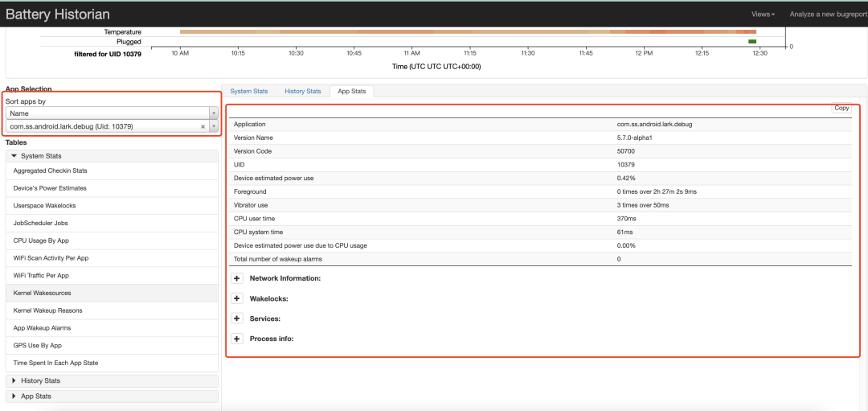Click the Plugged row label
The image size is (868, 411).
129,42
